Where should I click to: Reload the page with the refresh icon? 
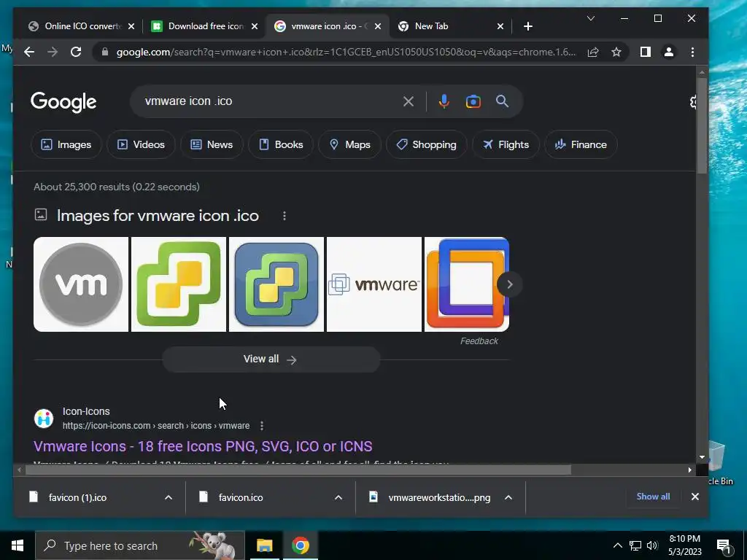[76, 52]
